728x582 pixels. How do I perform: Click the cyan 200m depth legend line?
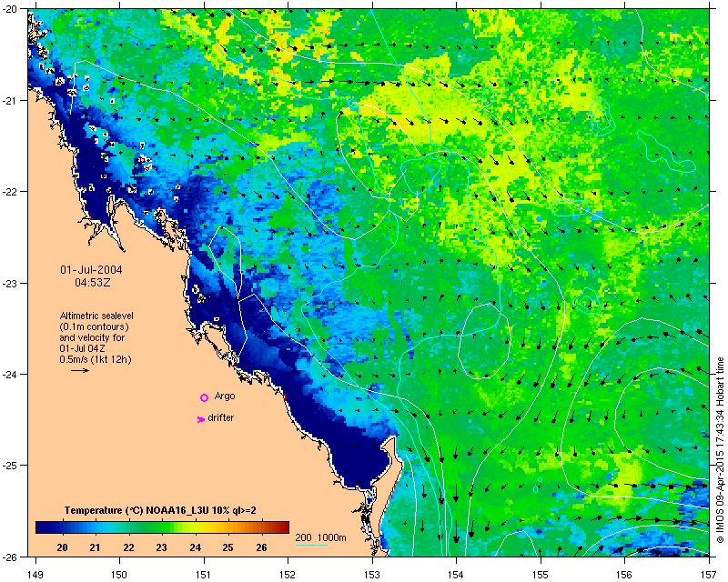click(x=311, y=545)
